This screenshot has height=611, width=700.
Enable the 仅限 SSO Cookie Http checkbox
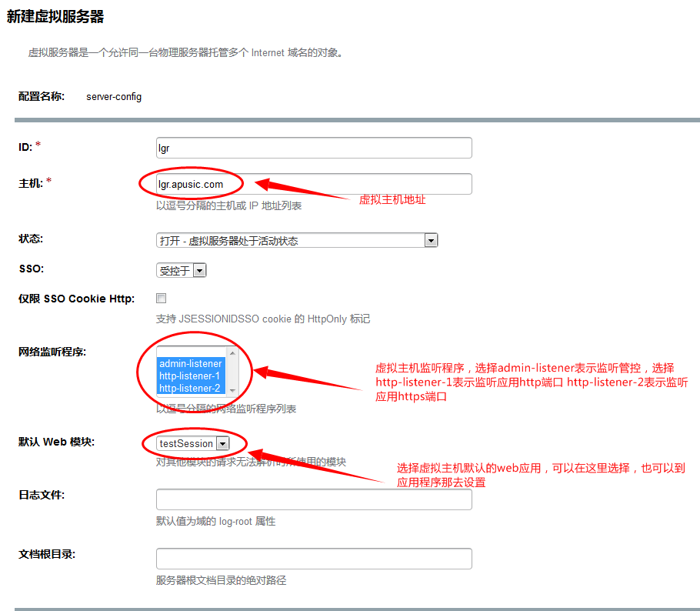(162, 299)
